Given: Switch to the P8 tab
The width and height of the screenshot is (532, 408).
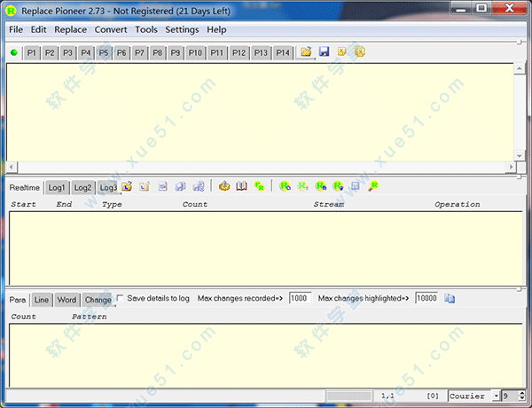Looking at the screenshot, I should pos(158,53).
